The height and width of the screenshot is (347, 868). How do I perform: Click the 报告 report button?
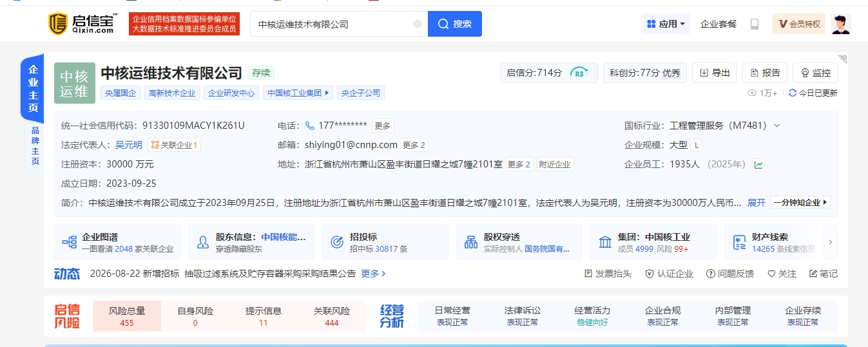point(765,73)
